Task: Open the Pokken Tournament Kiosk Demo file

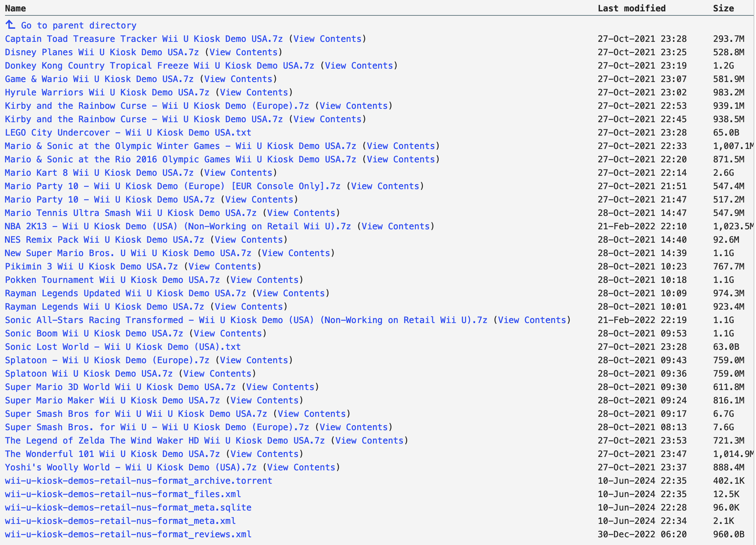Action: pos(112,280)
